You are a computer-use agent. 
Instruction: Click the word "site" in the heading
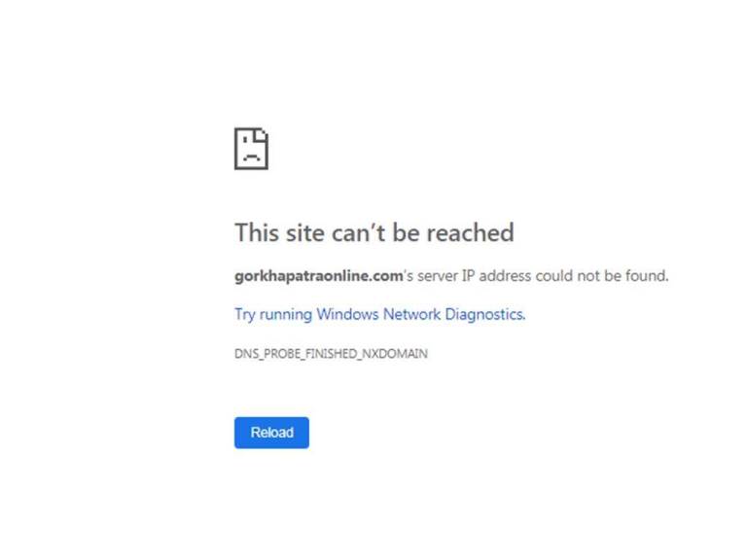(x=304, y=232)
